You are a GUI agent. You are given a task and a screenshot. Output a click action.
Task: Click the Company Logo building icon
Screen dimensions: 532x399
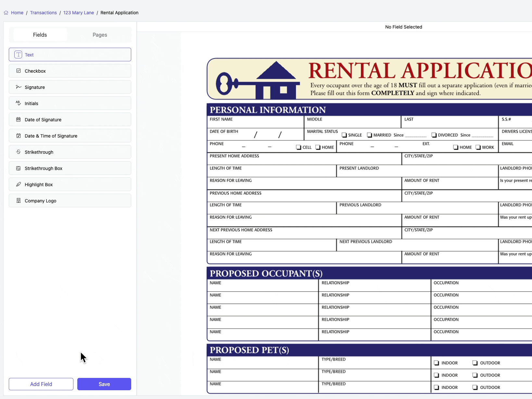tap(19, 200)
